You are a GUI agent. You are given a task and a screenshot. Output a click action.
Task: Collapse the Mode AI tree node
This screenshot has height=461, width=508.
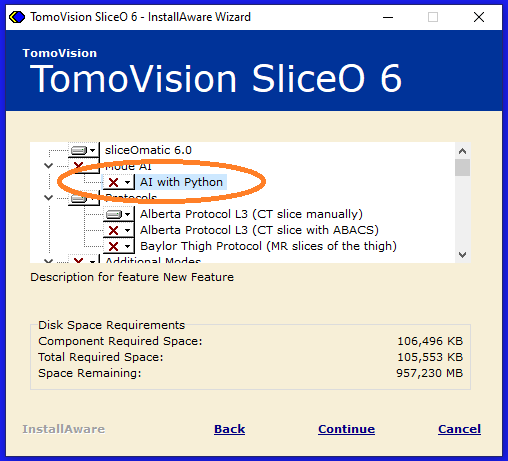[49, 166]
